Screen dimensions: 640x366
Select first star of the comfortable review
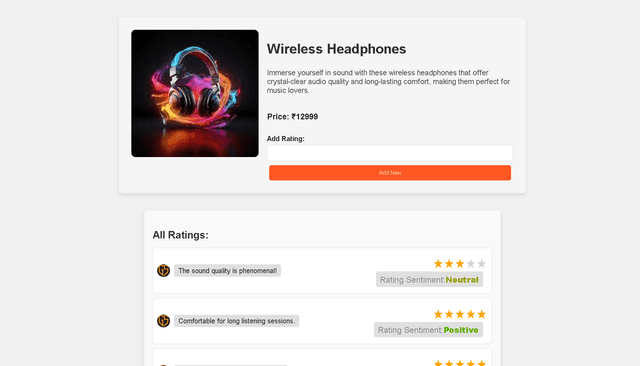pos(438,314)
